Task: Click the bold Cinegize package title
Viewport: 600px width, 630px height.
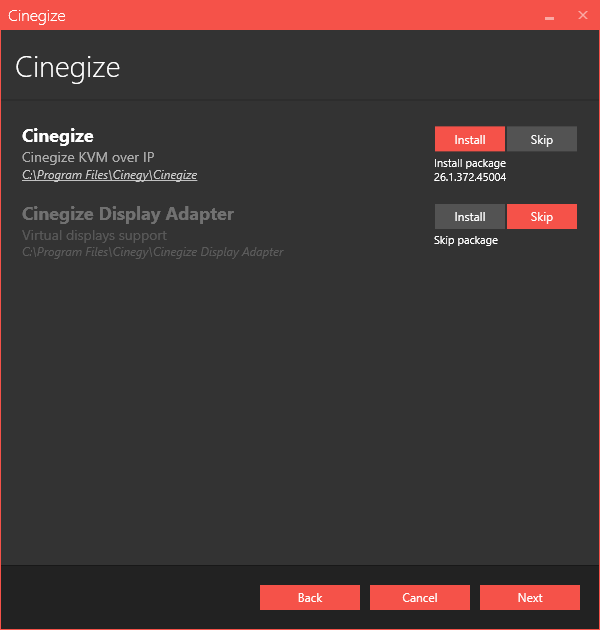Action: [58, 136]
